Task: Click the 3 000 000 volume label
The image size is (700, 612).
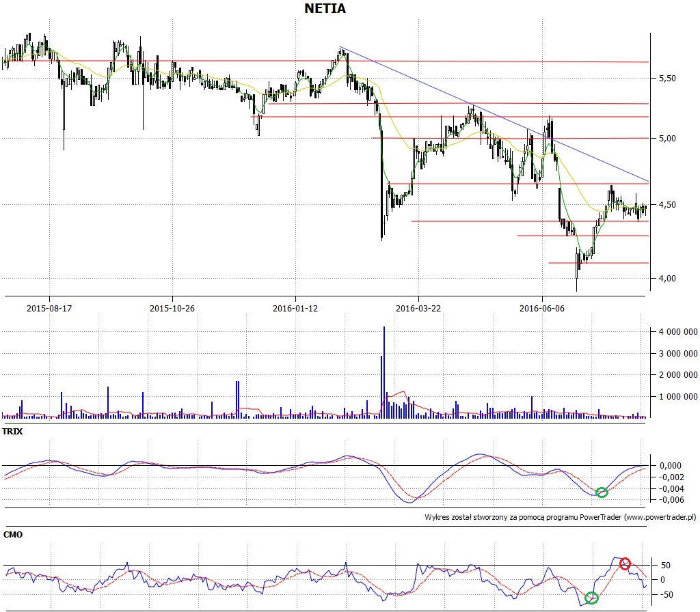Action: pyautogui.click(x=678, y=354)
